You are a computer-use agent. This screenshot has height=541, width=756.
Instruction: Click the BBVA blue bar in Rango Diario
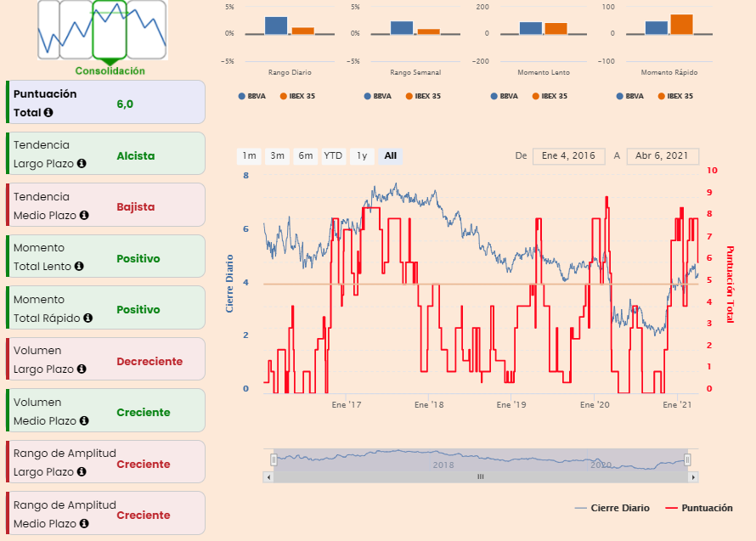coord(276,25)
